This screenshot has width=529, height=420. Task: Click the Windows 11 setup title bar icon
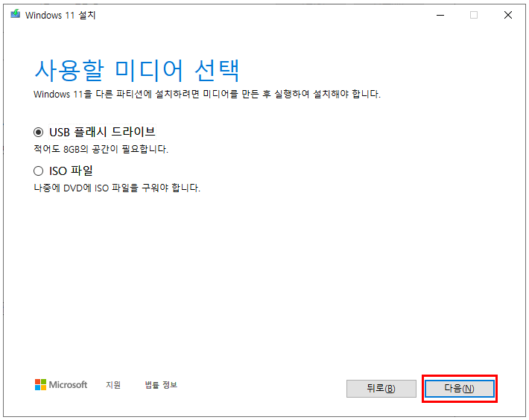click(15, 14)
